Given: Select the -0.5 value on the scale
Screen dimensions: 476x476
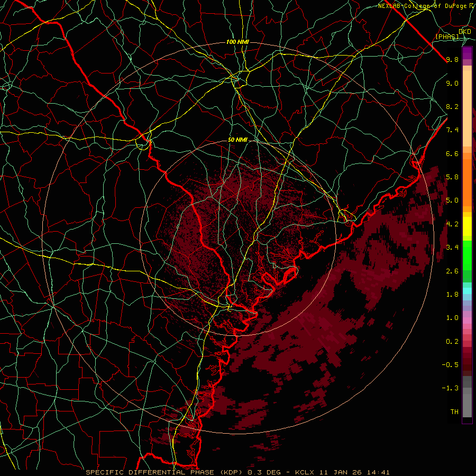Looking at the screenshot, I should pyautogui.click(x=450, y=364).
